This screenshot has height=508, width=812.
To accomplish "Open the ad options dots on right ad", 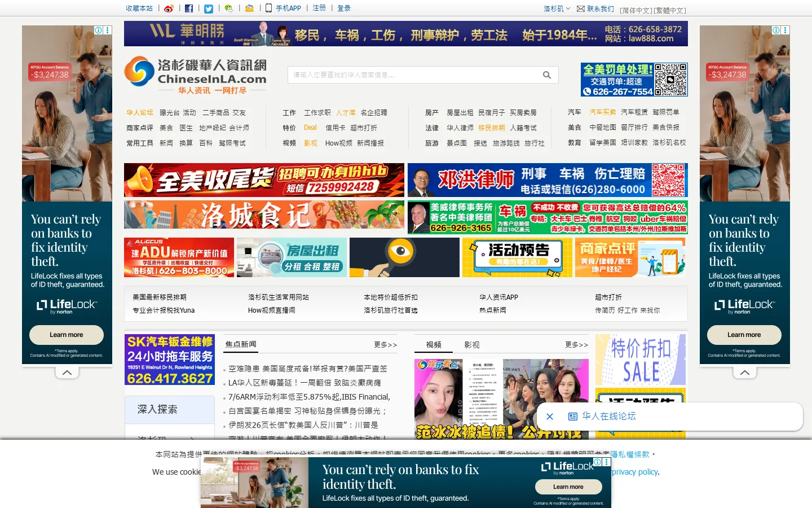I will pos(785,30).
